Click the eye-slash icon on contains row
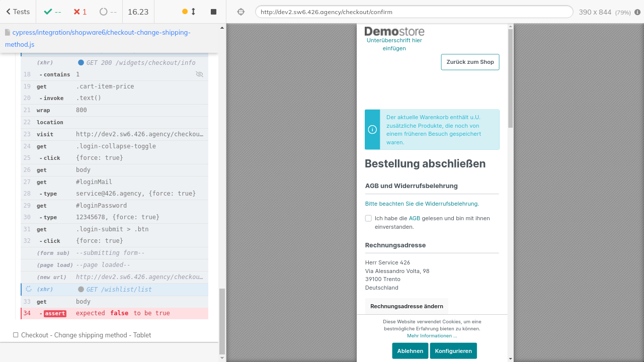The height and width of the screenshot is (362, 644). (x=199, y=74)
